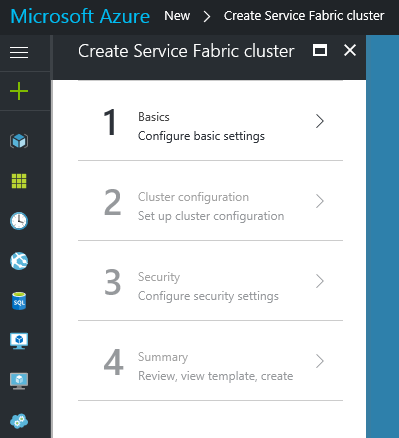Open Resource groups cube icon in sidebar
Image resolution: width=399 pixels, height=438 pixels.
(19, 141)
